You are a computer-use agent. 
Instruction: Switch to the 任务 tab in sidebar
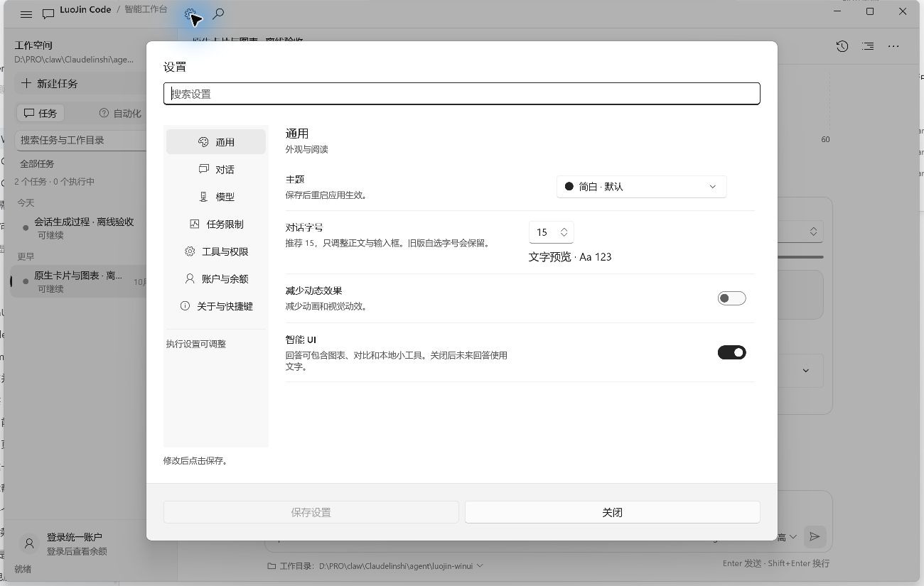(x=40, y=113)
